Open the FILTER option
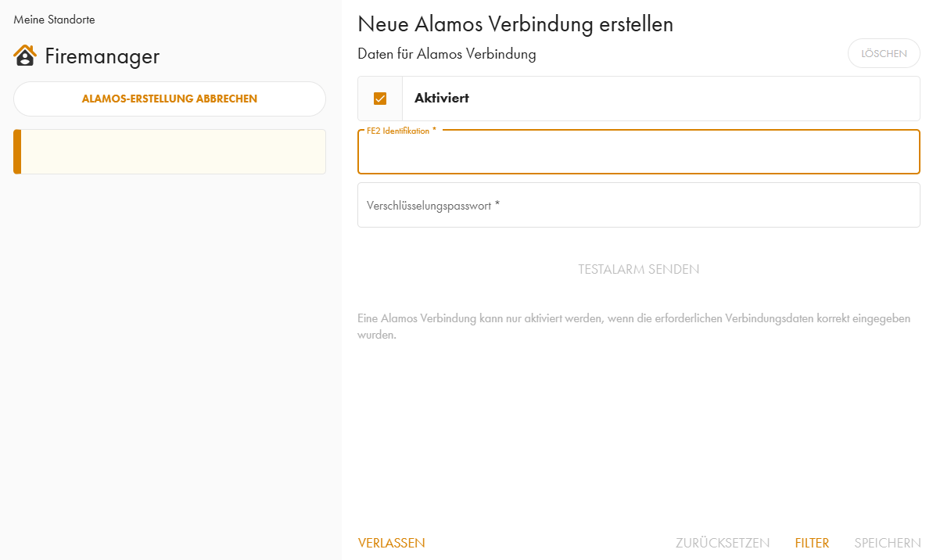 (x=812, y=543)
